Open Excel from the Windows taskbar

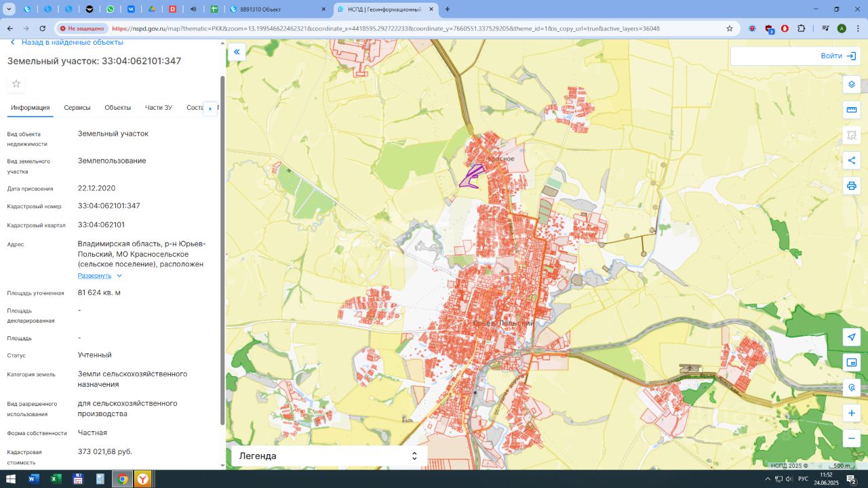56,479
